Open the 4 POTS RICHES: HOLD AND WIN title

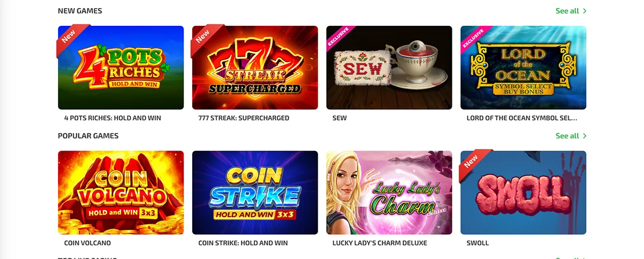(113, 118)
